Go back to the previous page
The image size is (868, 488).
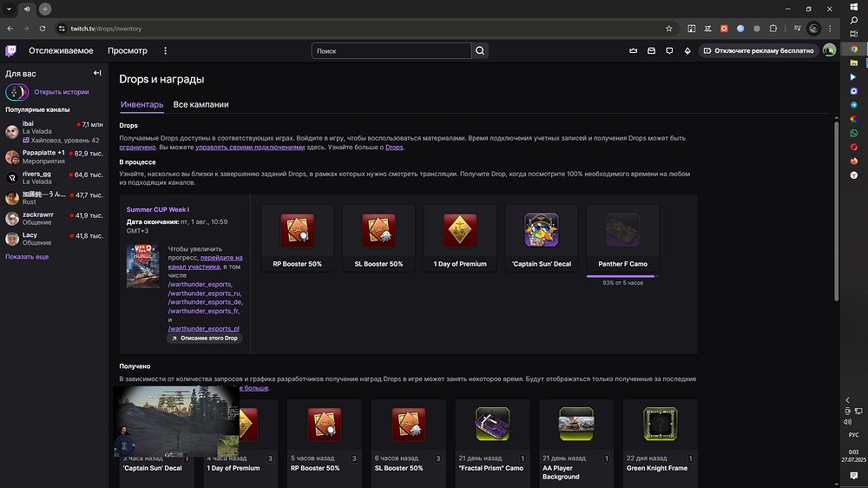[x=10, y=29]
